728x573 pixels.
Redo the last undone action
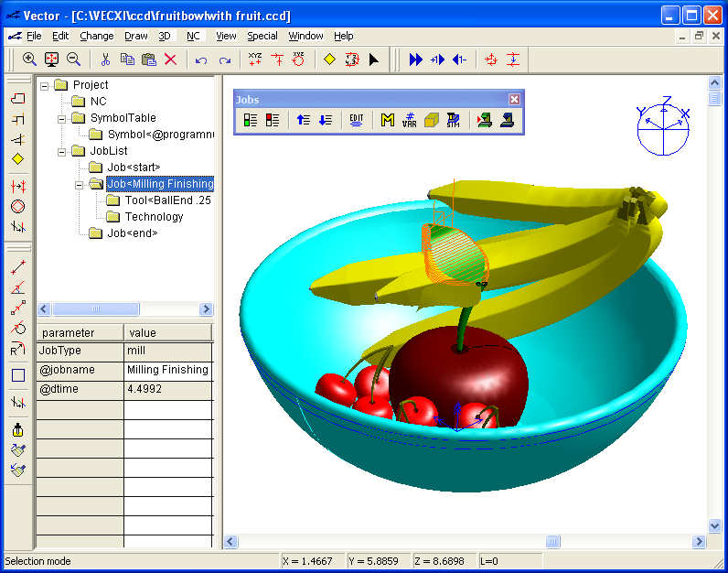click(x=225, y=60)
